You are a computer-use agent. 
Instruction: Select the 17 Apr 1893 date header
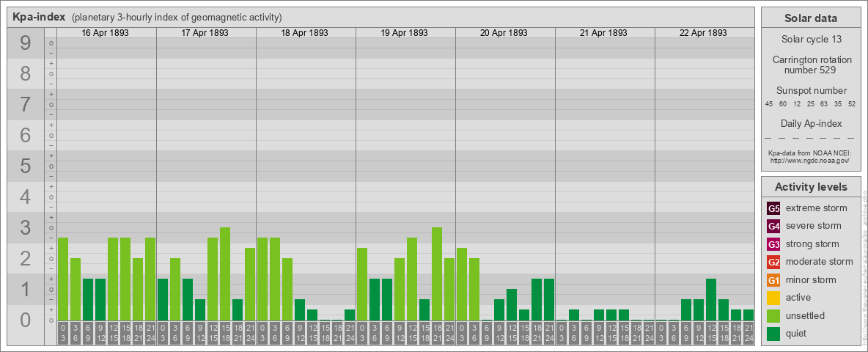point(205,33)
